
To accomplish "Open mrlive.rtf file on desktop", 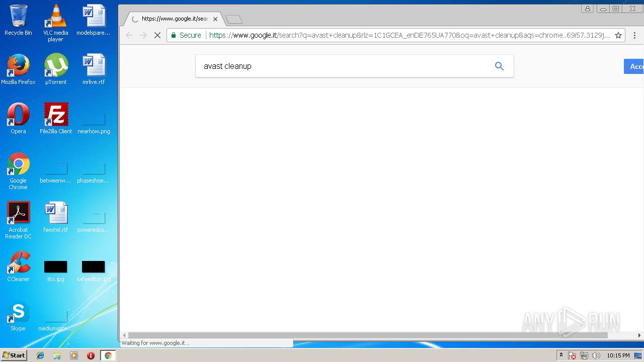I will [x=94, y=69].
